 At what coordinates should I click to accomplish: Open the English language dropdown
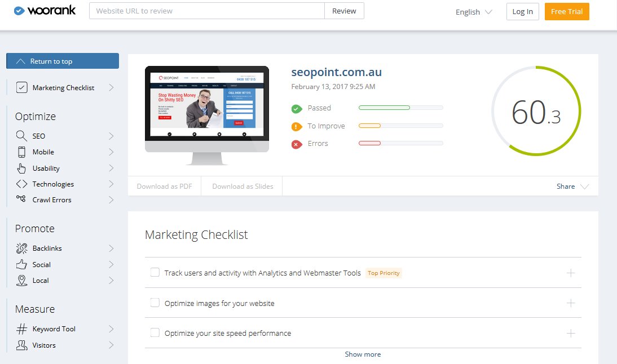pyautogui.click(x=474, y=12)
